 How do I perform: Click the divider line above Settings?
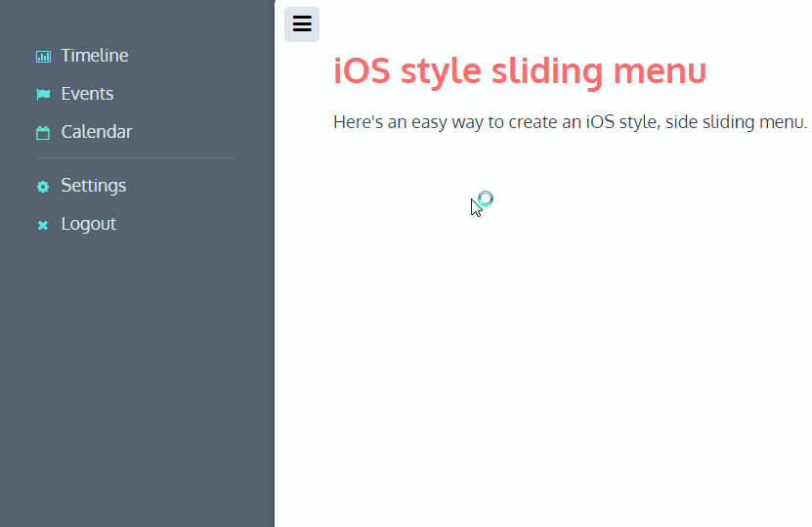[135, 158]
